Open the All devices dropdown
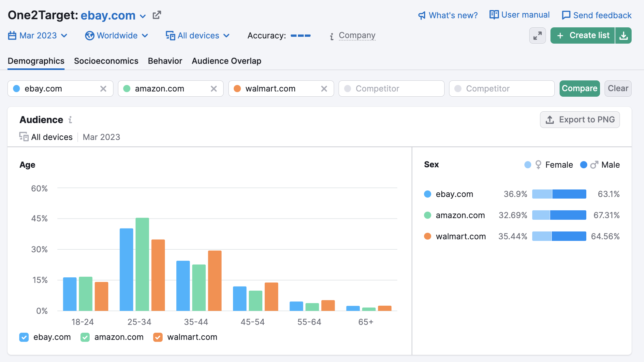 pyautogui.click(x=198, y=35)
